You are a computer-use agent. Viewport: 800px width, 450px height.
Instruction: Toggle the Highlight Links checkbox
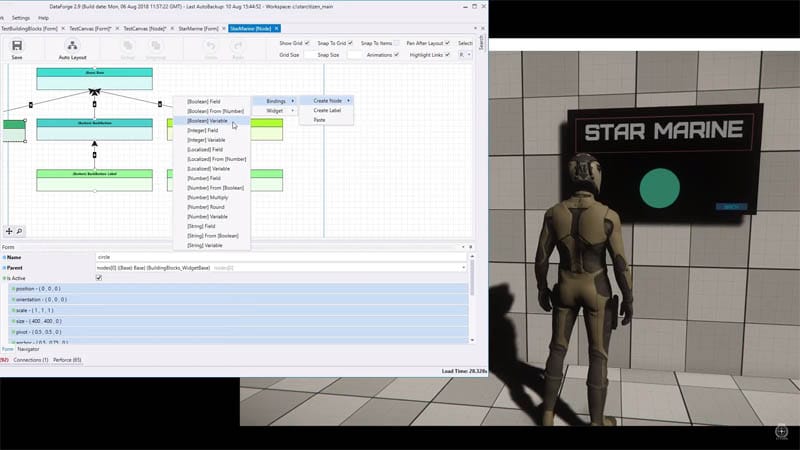[x=447, y=55]
